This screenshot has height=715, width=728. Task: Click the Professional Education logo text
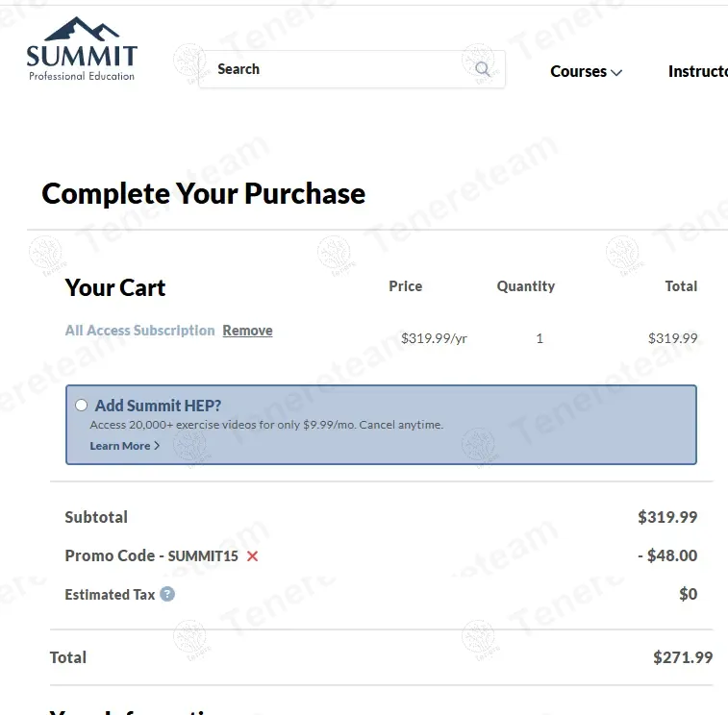click(x=82, y=76)
